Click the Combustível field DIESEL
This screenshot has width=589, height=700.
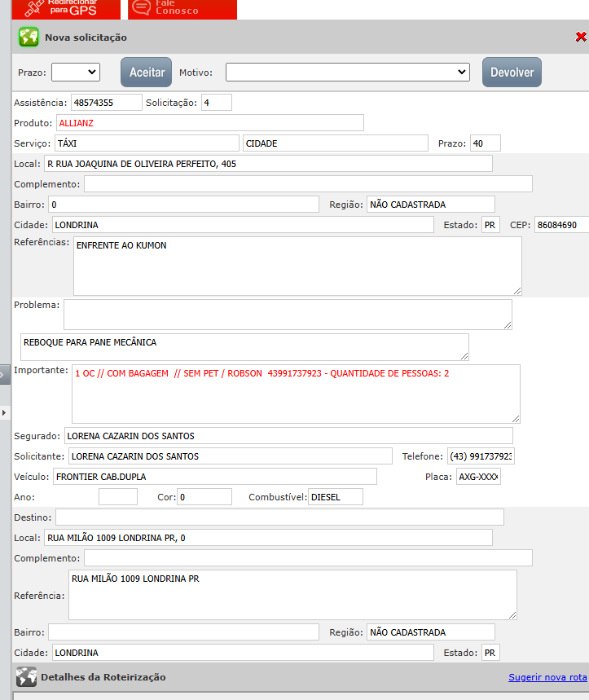pos(336,497)
